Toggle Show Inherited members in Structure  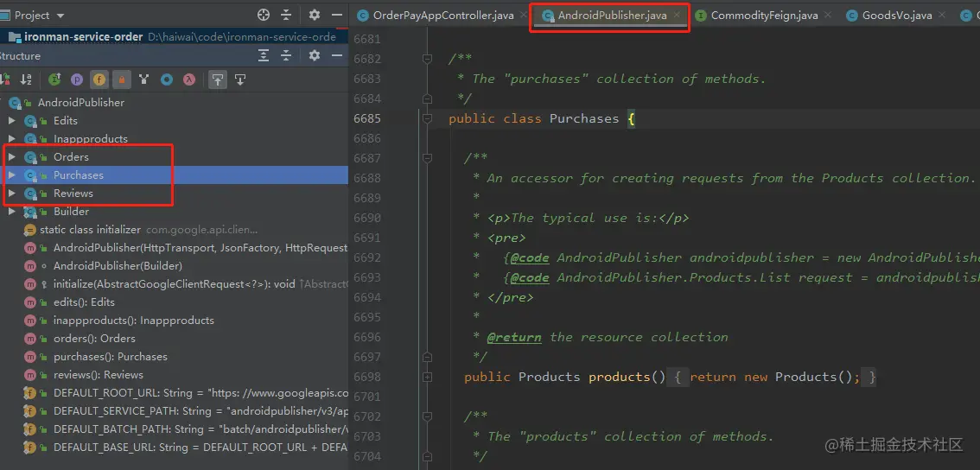(x=54, y=79)
